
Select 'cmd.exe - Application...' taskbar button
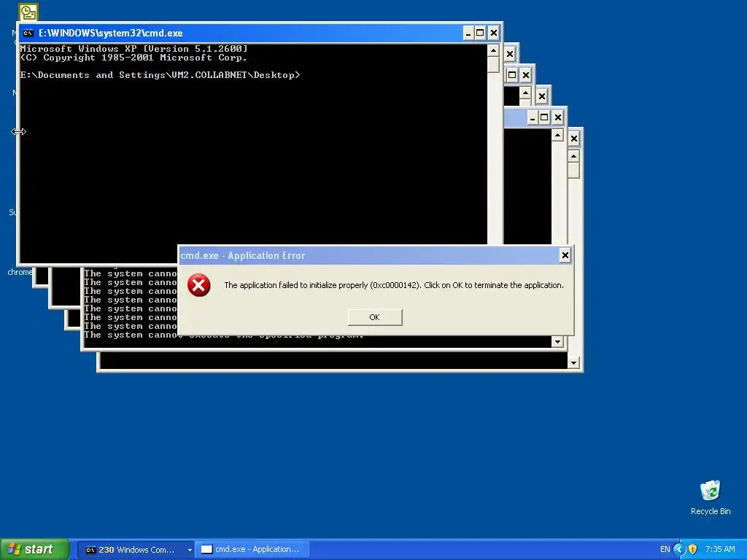tap(252, 550)
